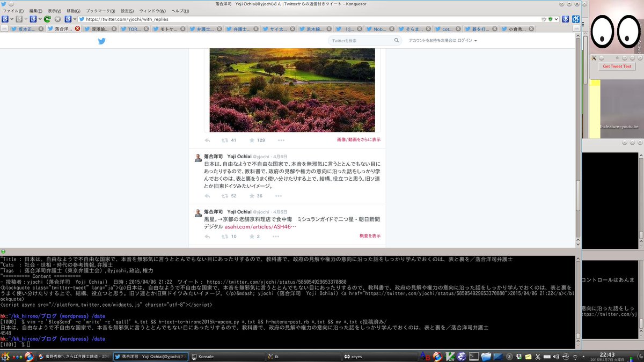
Task: Open the ブックマーク menu
Action: [100, 11]
